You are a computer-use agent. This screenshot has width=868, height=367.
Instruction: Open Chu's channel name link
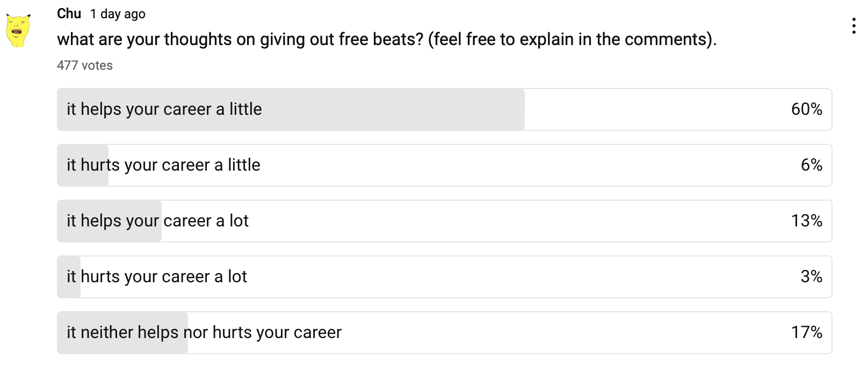69,13
